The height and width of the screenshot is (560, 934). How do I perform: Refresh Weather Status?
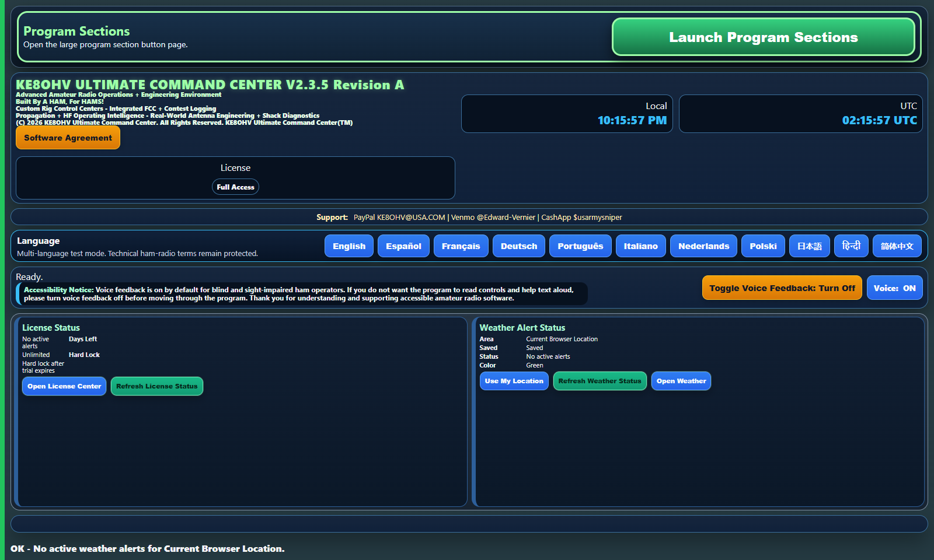600,381
